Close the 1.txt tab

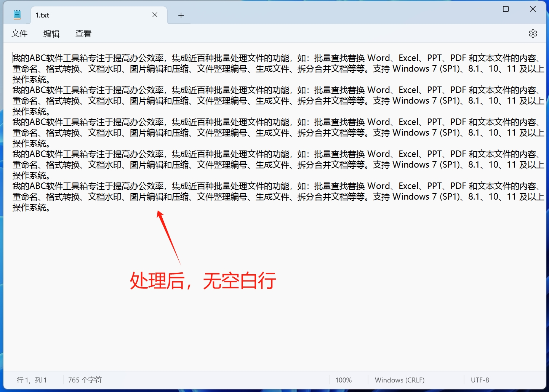coord(155,15)
